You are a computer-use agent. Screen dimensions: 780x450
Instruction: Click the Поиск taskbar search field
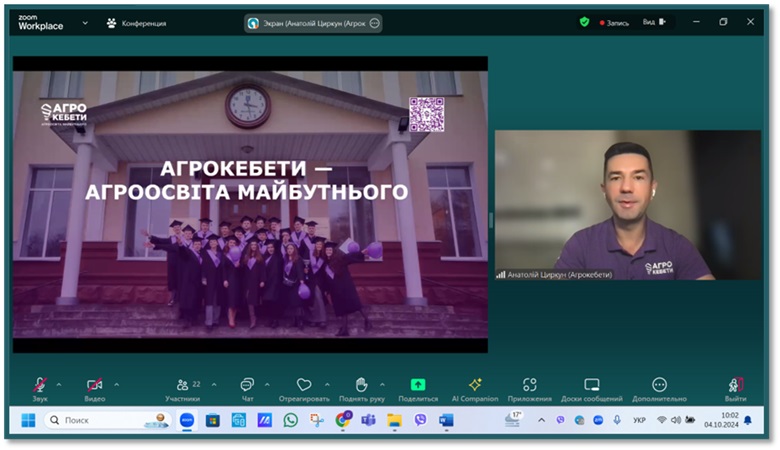click(108, 420)
